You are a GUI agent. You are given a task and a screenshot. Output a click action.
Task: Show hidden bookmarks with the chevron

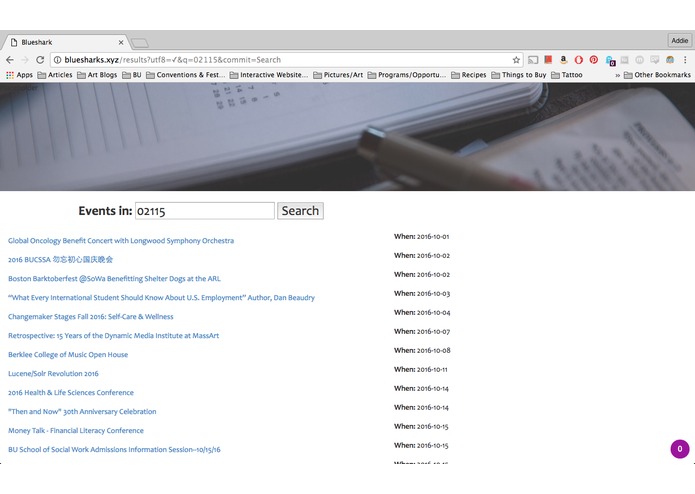click(x=617, y=75)
